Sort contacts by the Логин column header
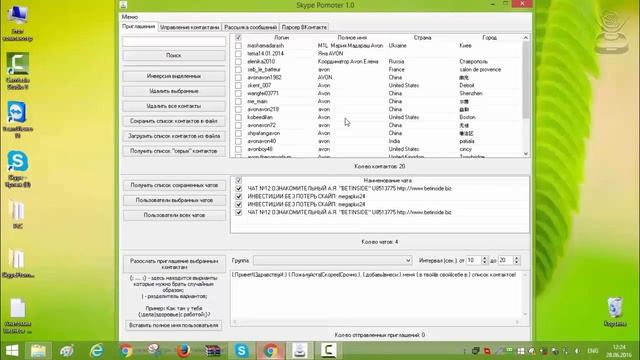 pos(282,38)
